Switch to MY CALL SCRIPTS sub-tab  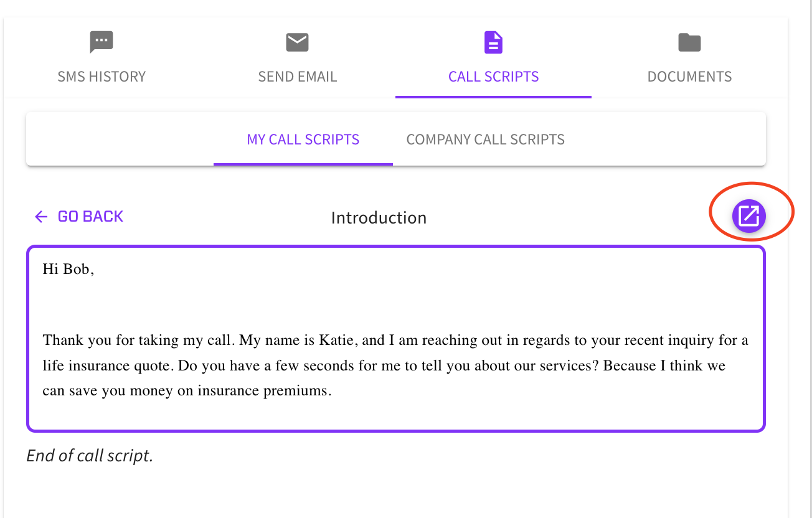pyautogui.click(x=303, y=139)
